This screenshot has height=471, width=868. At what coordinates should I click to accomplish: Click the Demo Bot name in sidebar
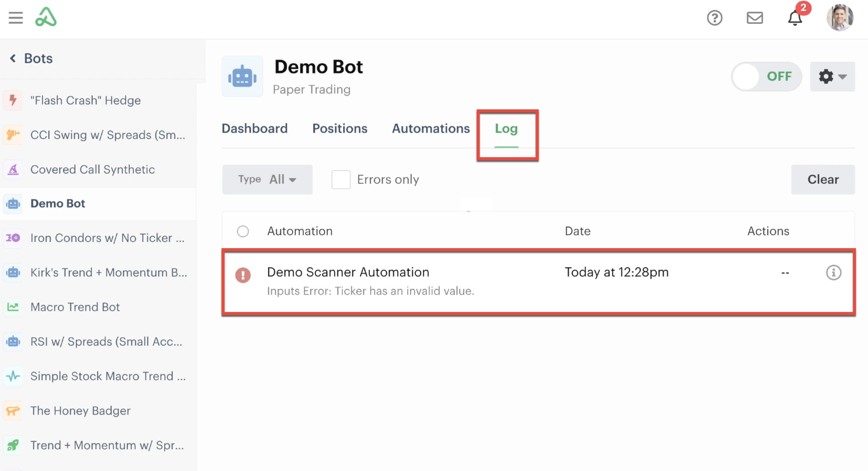point(58,204)
